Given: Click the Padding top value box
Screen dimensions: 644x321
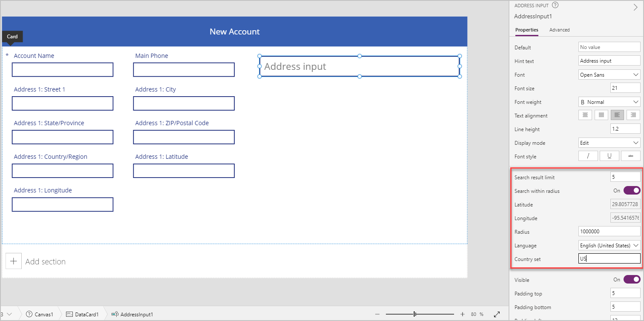Looking at the screenshot, I should click(x=625, y=293).
